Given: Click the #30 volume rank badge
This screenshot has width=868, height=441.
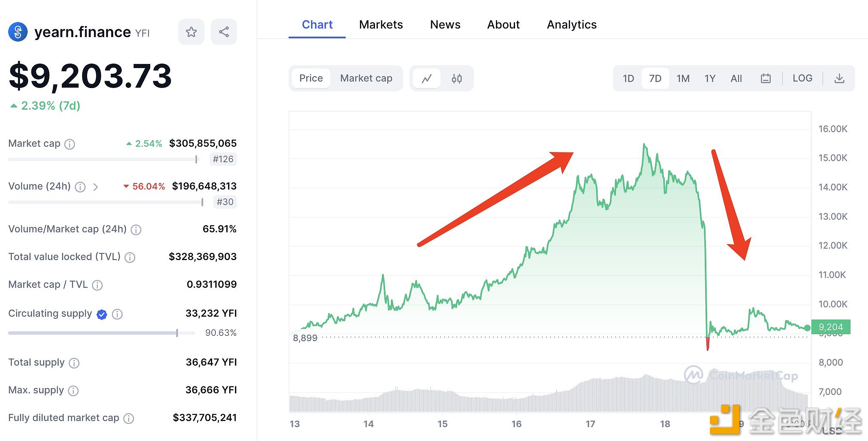Looking at the screenshot, I should (x=225, y=202).
